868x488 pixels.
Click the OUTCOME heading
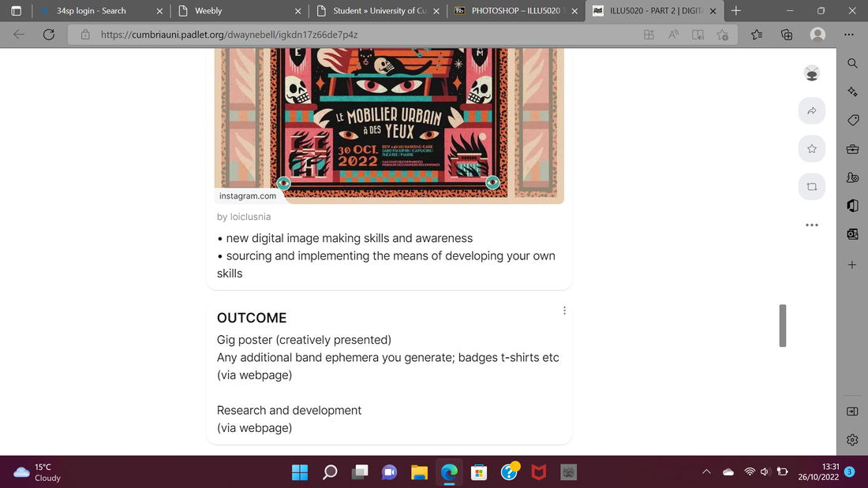pos(251,318)
